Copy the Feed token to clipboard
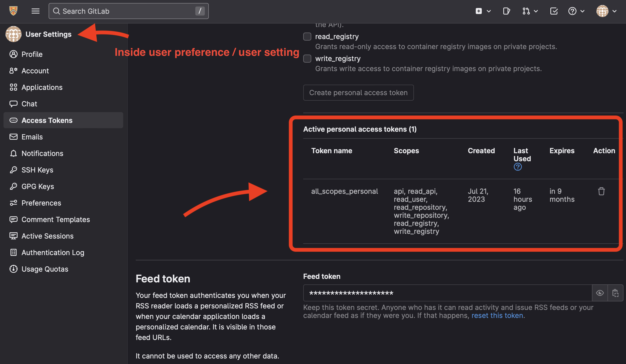The image size is (626, 364). [615, 293]
